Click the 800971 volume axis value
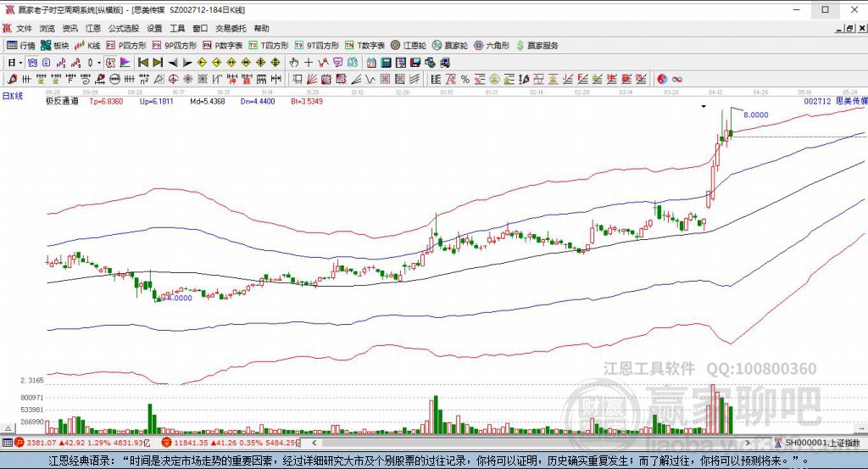Screen dimensions: 868x469 tap(32, 398)
